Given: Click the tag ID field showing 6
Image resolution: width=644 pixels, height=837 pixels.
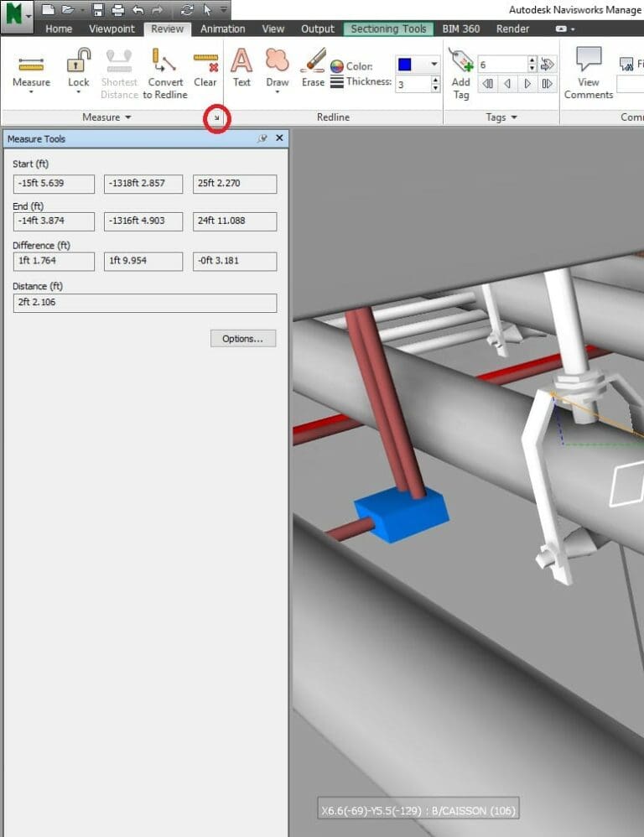Looking at the screenshot, I should (x=502, y=65).
